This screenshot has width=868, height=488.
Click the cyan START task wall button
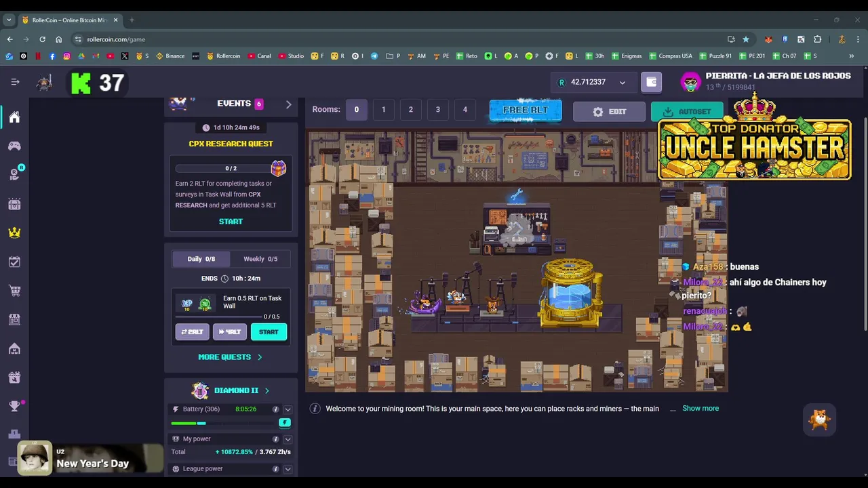tap(269, 332)
